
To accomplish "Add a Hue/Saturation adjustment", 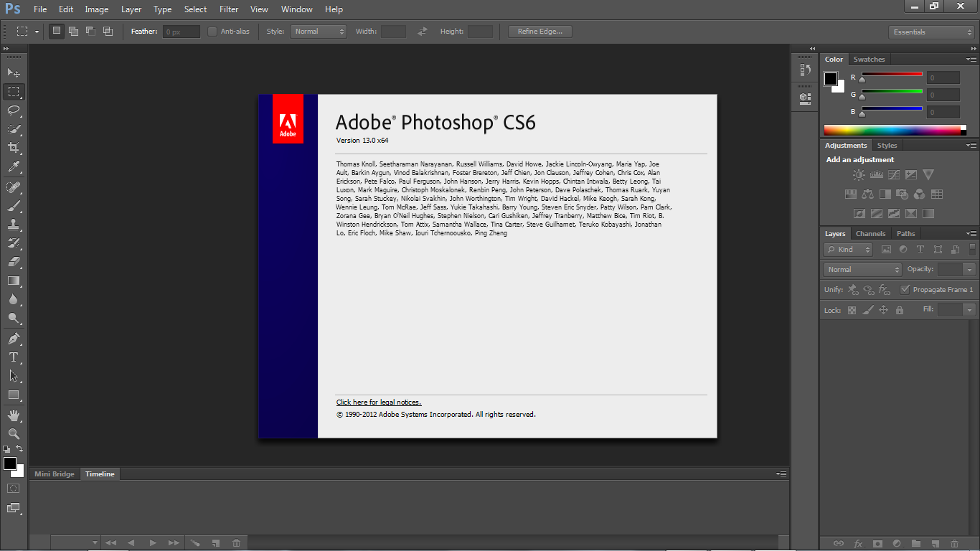I will click(x=851, y=194).
